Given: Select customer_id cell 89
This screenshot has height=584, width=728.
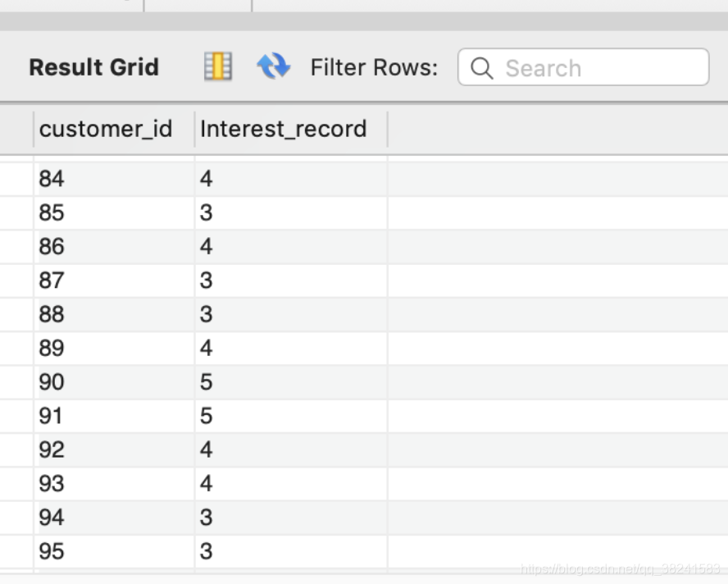Looking at the screenshot, I should pyautogui.click(x=114, y=349).
